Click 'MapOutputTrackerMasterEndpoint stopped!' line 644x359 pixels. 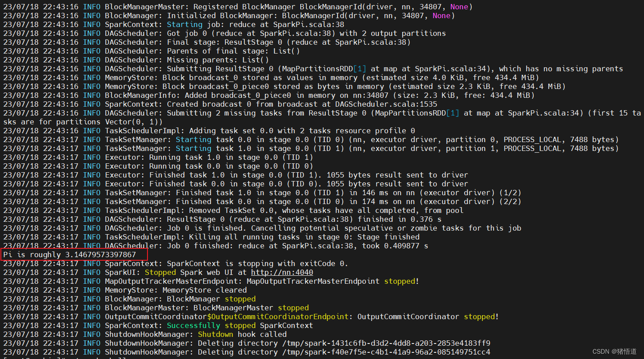click(x=211, y=281)
